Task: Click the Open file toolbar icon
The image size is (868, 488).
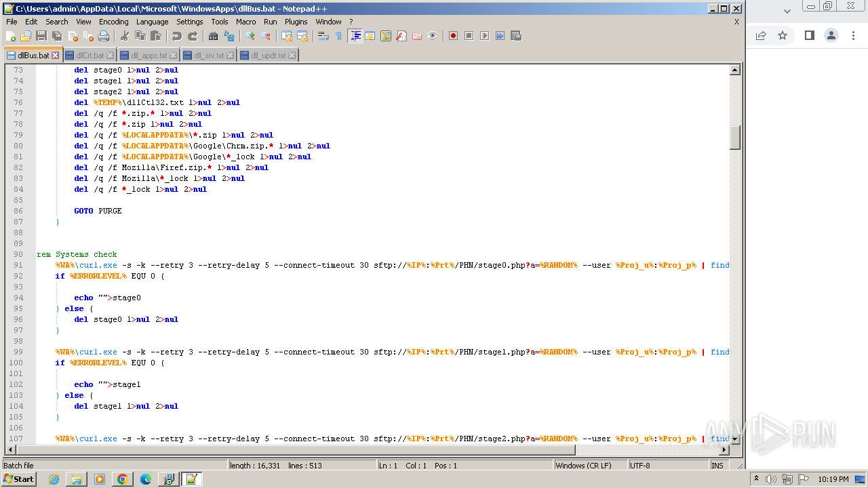Action: (26, 36)
